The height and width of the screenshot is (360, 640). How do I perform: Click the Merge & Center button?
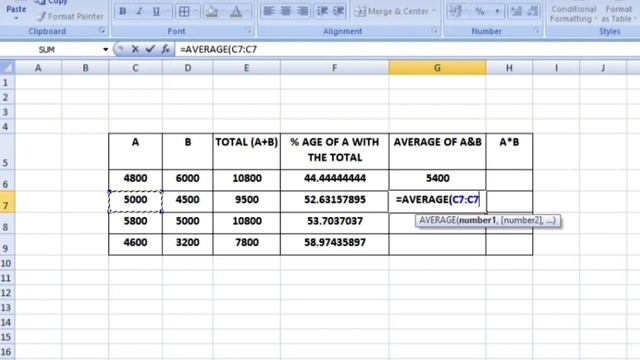tap(391, 11)
